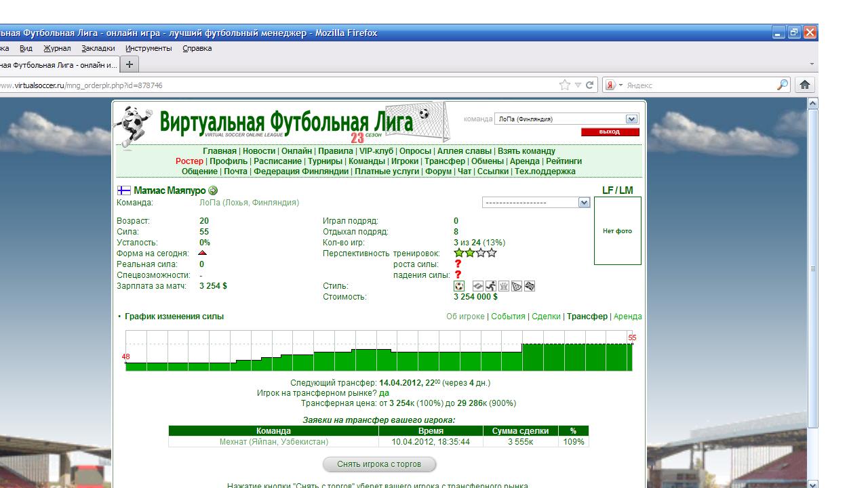Expand the команда team dropdown
Screen dimensions: 868x488
[x=631, y=119]
